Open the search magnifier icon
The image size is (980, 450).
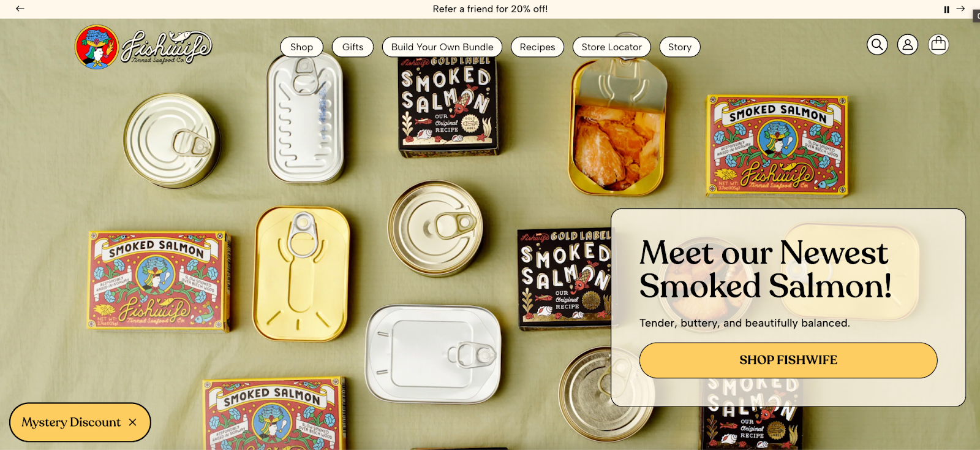pos(877,45)
